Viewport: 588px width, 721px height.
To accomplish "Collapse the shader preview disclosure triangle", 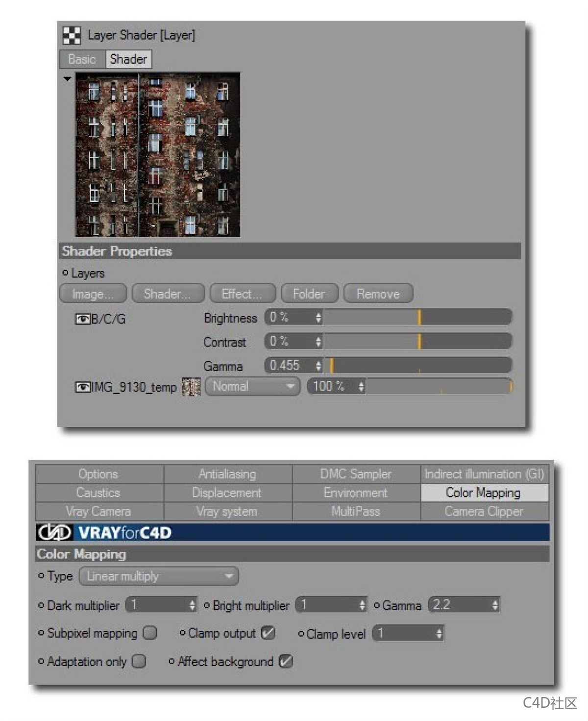I will point(67,78).
